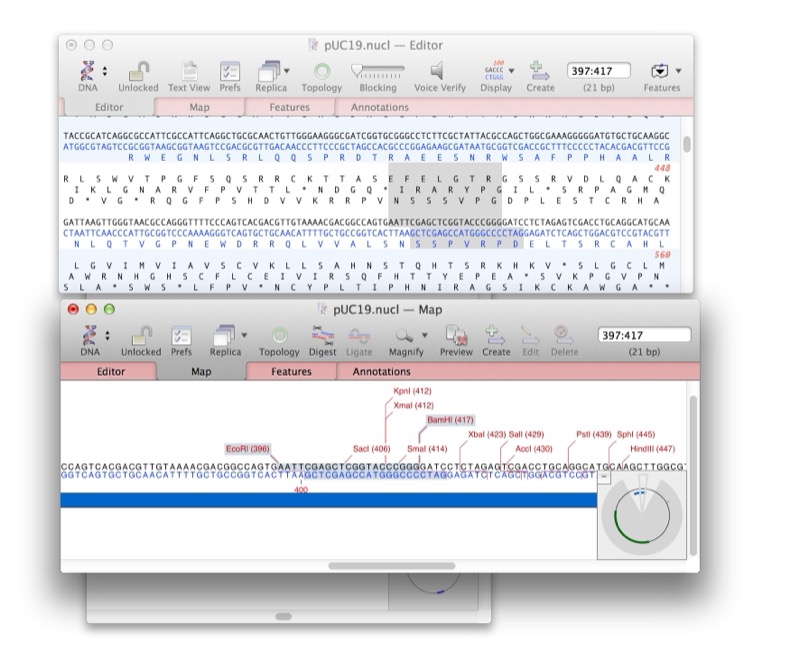Viewport: 800px width, 662px height.
Task: Switch to Annotations tab in Editor window
Action: click(x=379, y=107)
